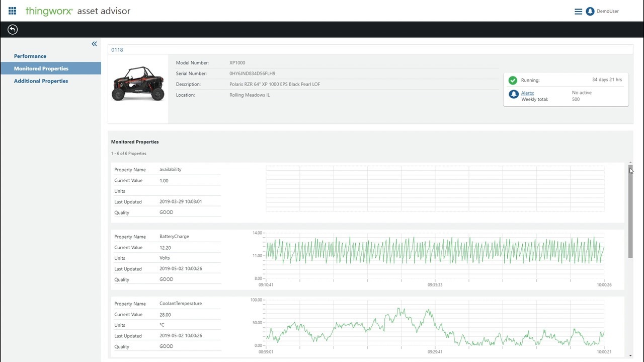
Task: Collapse the left sidebar with double chevron
Action: (94, 44)
